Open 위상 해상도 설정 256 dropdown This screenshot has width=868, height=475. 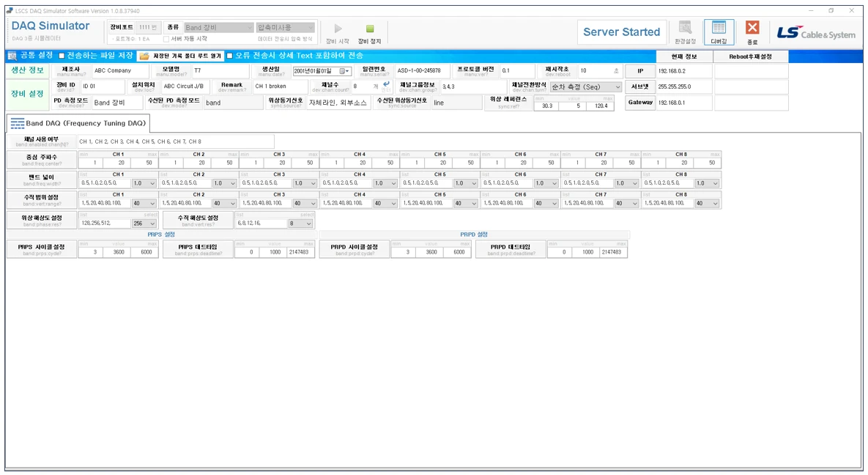[144, 224]
